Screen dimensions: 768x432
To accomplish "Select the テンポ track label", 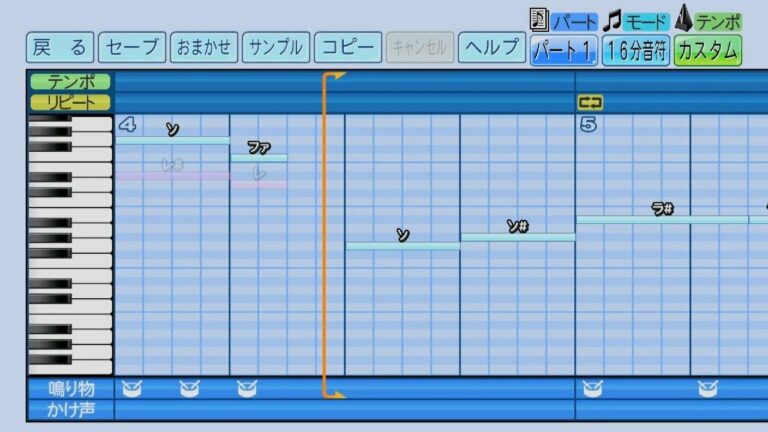I will 71,82.
